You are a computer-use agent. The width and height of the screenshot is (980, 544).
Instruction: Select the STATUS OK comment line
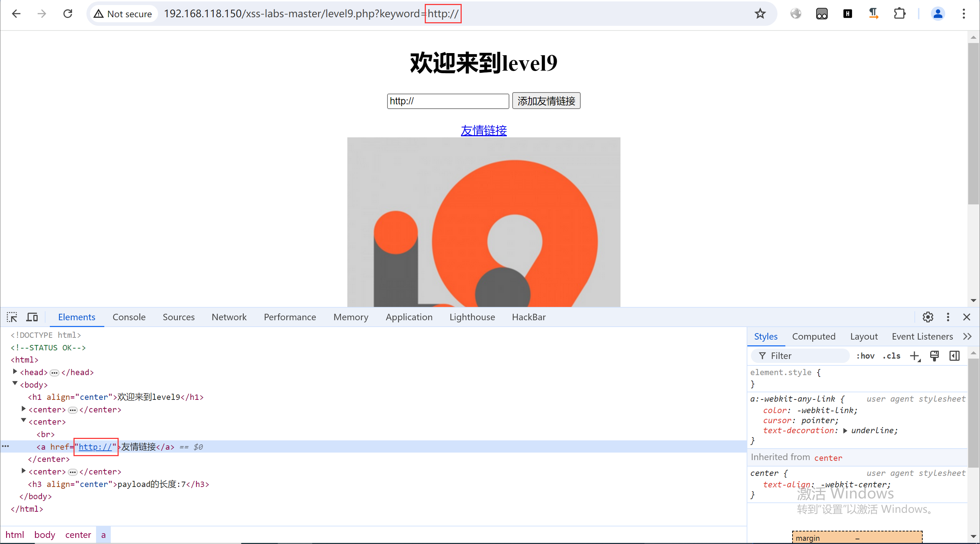[x=48, y=347]
